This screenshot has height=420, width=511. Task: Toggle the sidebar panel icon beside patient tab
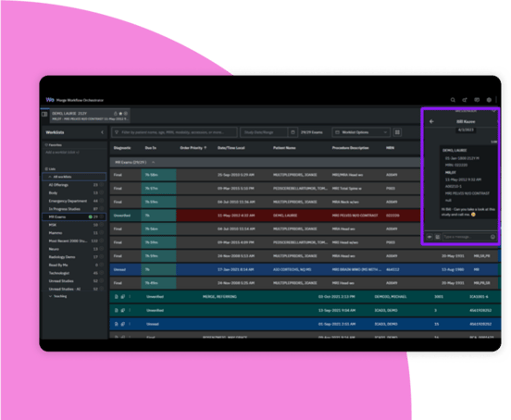point(44,114)
